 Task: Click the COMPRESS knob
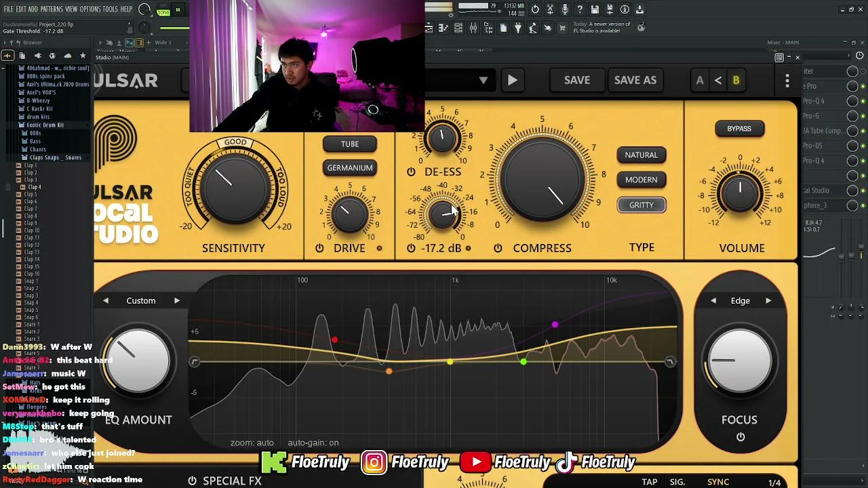click(542, 179)
